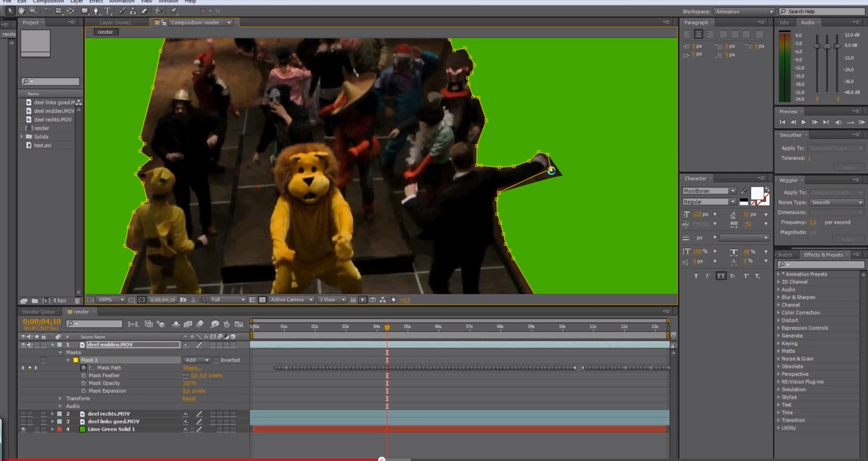Image resolution: width=868 pixels, height=461 pixels.
Task: Toggle the transparency grid in the viewer
Action: (x=262, y=299)
